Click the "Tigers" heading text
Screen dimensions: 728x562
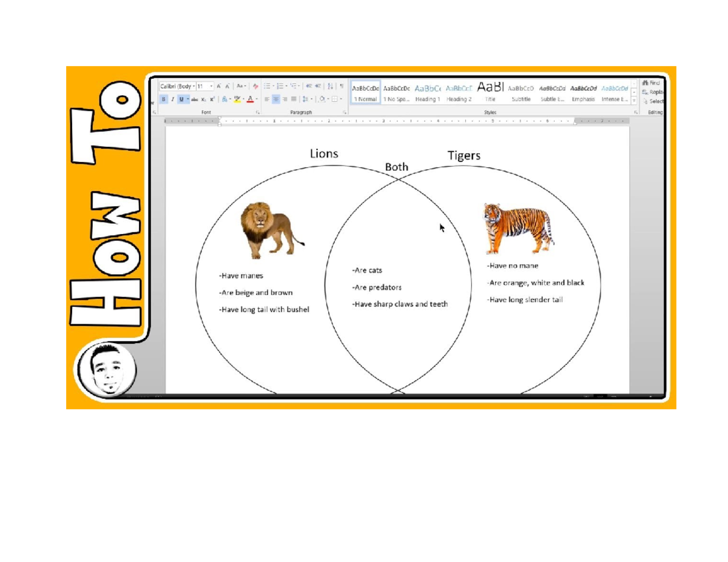[x=464, y=156]
